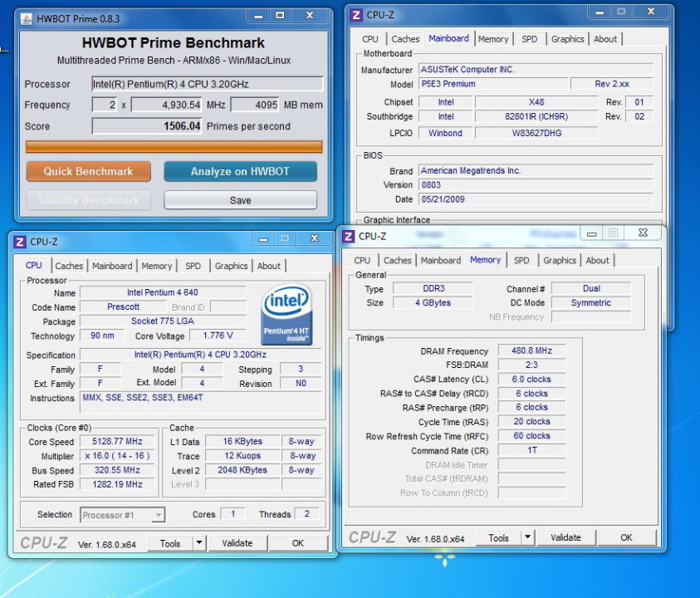Image resolution: width=700 pixels, height=598 pixels.
Task: Minimize the HWBOT Prime window
Action: 259,16
